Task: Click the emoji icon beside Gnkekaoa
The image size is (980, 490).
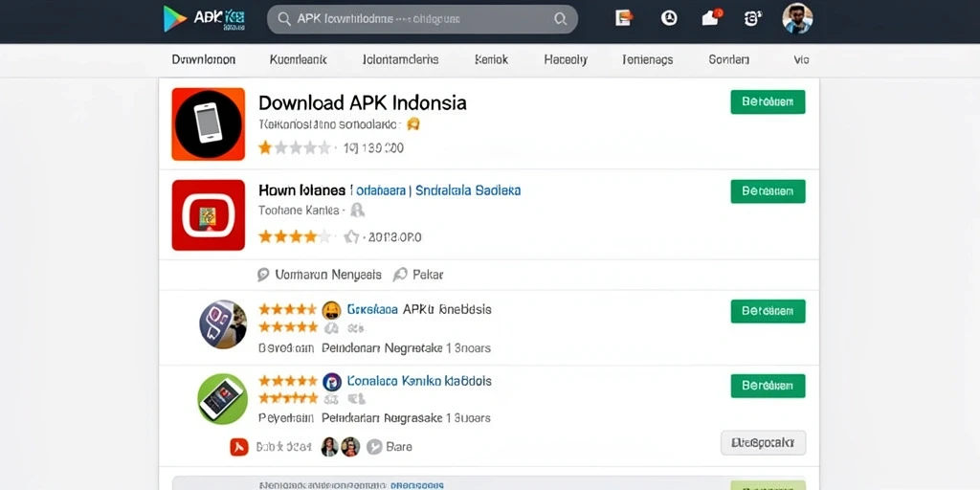Action: [331, 310]
